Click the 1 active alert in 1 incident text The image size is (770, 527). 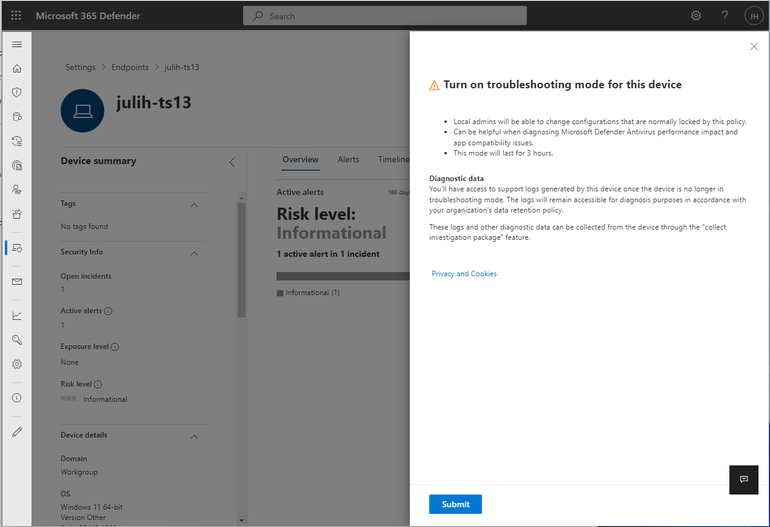tap(328, 254)
